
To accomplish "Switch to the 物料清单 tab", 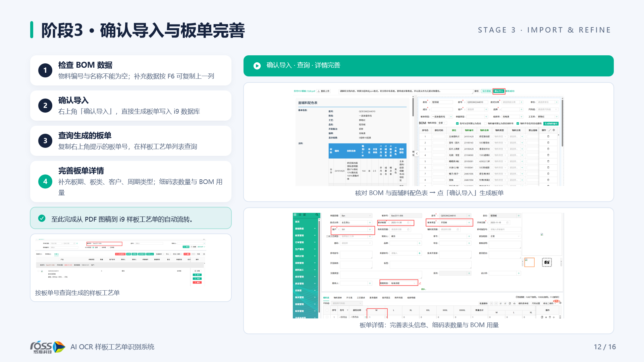I will 338,298.
